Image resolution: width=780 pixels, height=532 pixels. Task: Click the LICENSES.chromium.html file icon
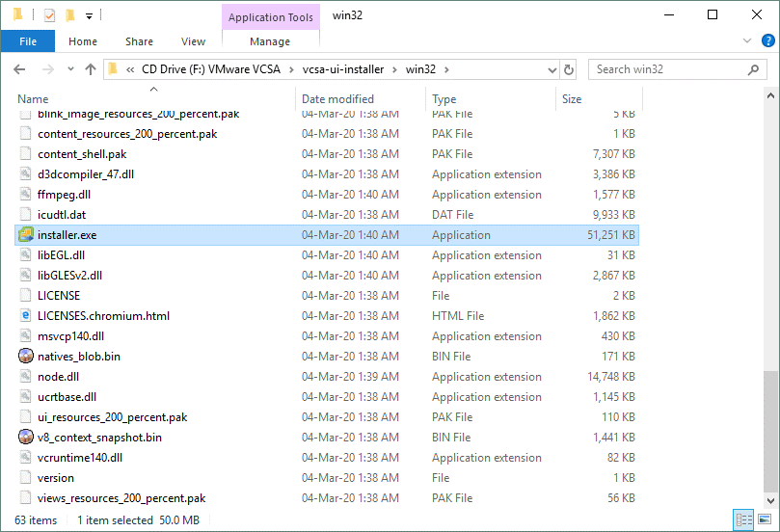pos(26,316)
